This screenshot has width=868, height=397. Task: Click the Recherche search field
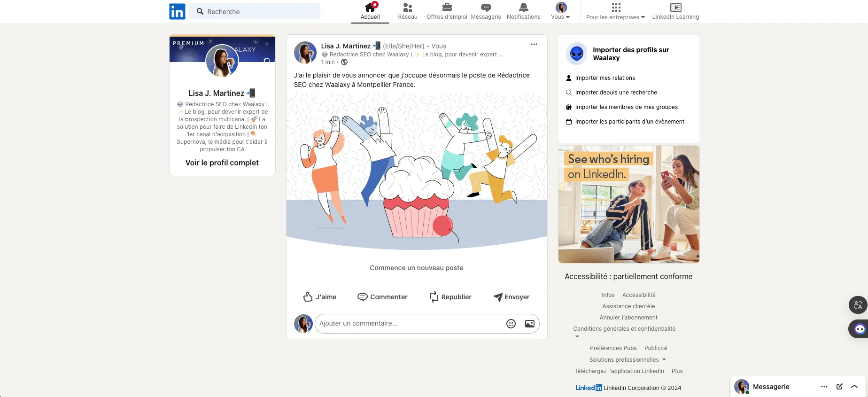pos(255,11)
